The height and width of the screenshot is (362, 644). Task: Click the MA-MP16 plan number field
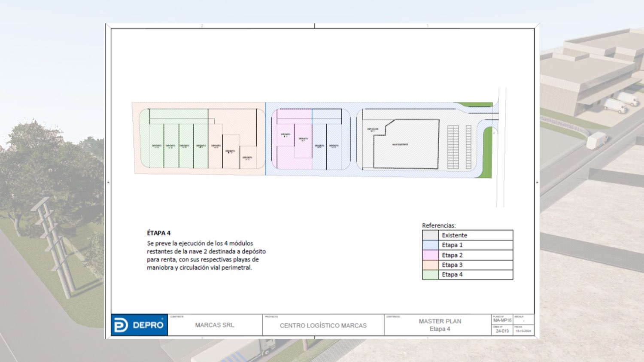502,320
